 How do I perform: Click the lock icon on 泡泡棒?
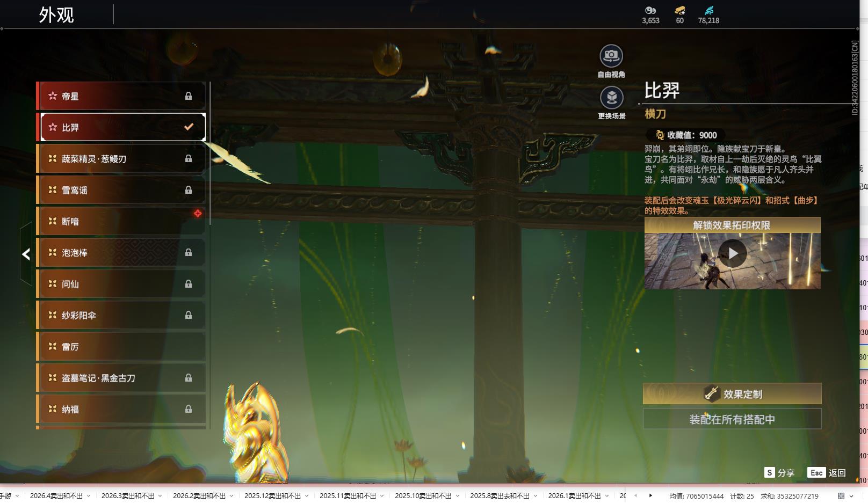[x=189, y=253]
